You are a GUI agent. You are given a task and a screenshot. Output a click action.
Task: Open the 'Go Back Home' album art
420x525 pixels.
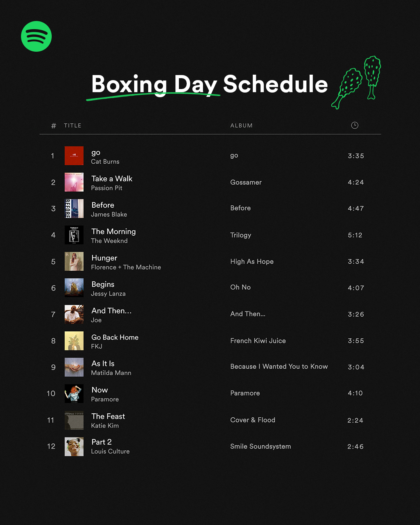pos(74,341)
